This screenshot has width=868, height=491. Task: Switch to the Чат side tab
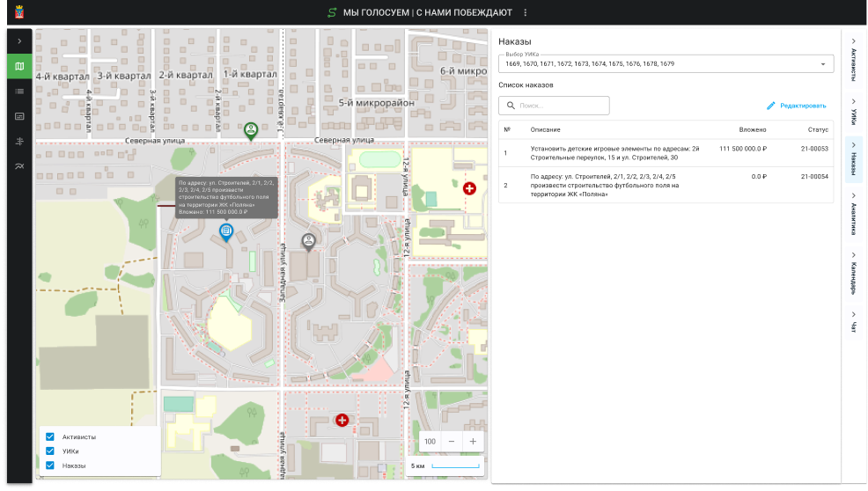coord(854,323)
